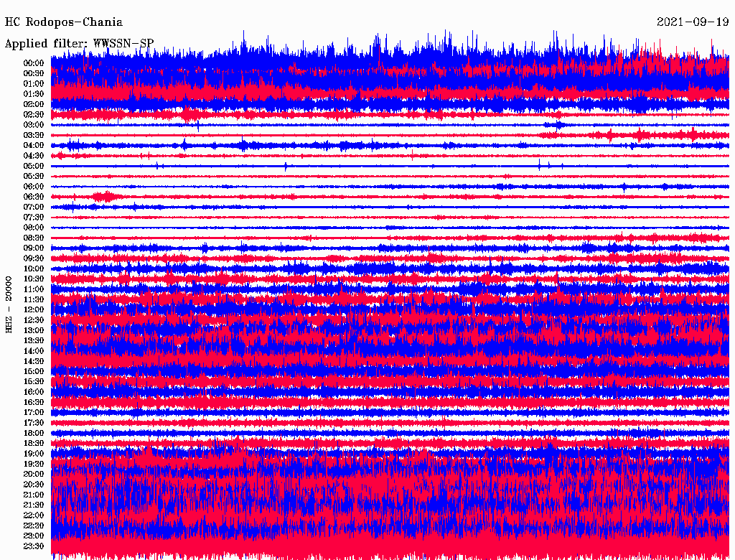
Task: Click the 03:00 time row label
Action: pyautogui.click(x=34, y=125)
